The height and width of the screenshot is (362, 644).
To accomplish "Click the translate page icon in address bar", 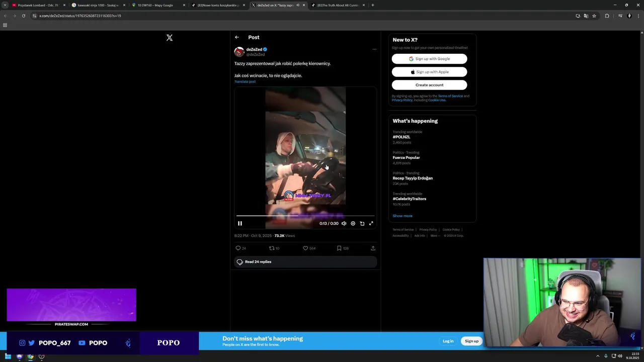I will [x=586, y=16].
